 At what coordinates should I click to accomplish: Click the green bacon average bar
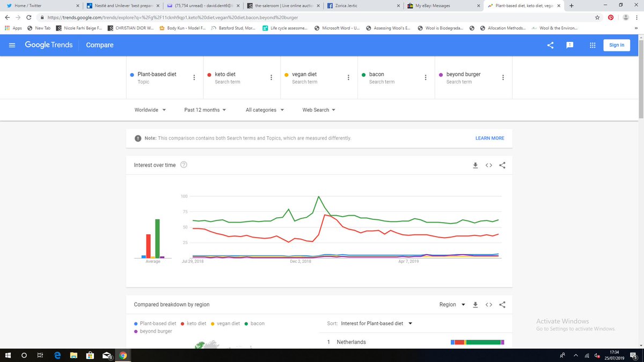click(157, 239)
